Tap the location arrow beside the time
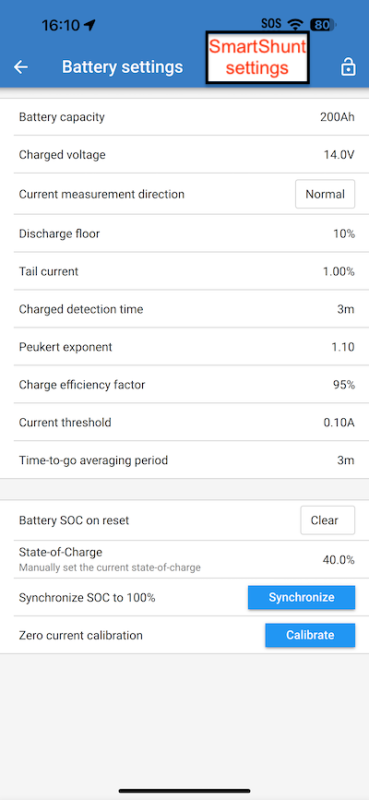This screenshot has width=369, height=800. [x=90, y=24]
